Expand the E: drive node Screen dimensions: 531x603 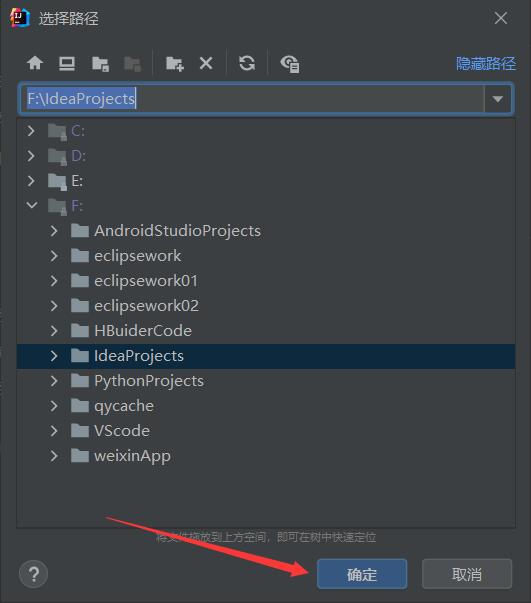31,181
